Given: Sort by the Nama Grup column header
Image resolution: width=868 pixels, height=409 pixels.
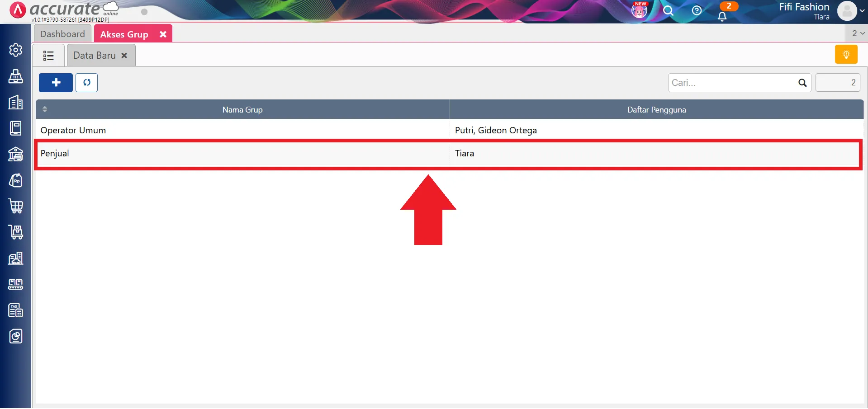Looking at the screenshot, I should coord(242,110).
